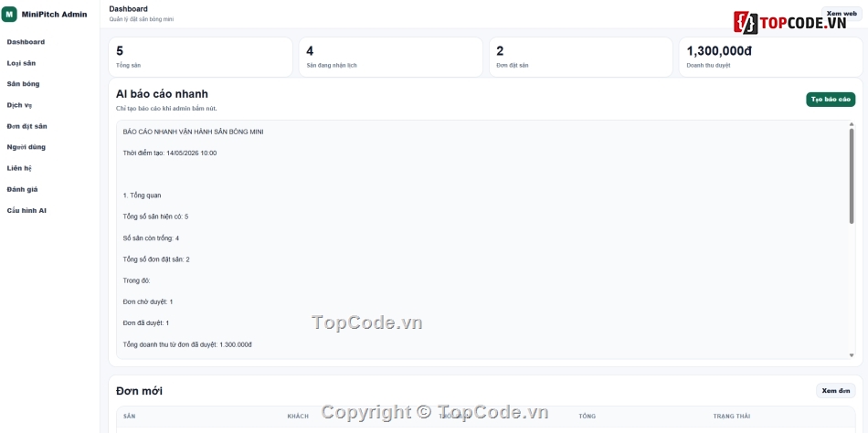Click 'Số sân còn trống: 4' line

click(x=151, y=238)
